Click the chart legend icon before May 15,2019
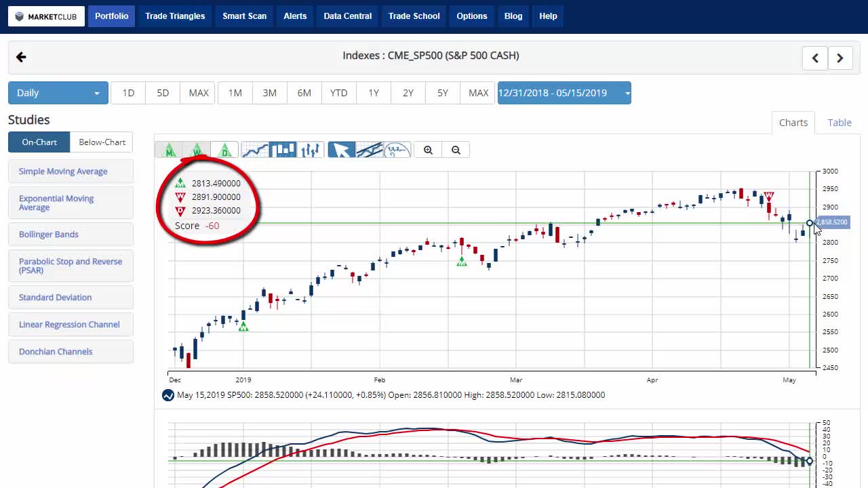The width and height of the screenshot is (868, 488). tap(168, 395)
